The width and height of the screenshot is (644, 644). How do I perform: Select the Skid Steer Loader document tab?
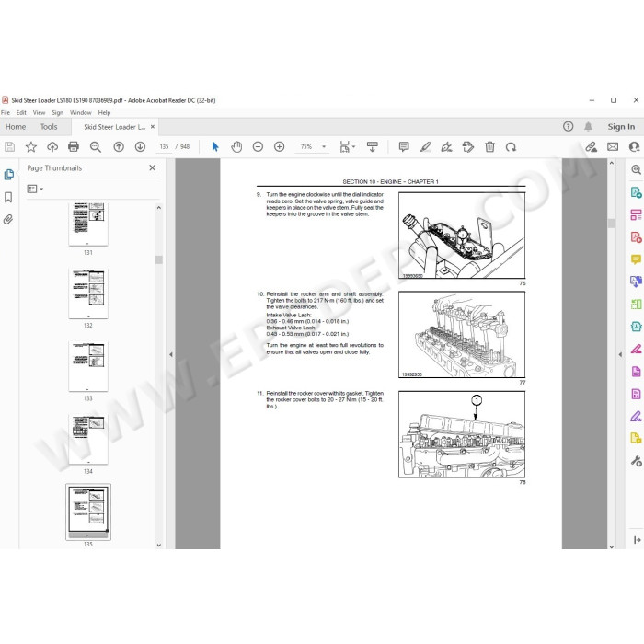[x=115, y=127]
